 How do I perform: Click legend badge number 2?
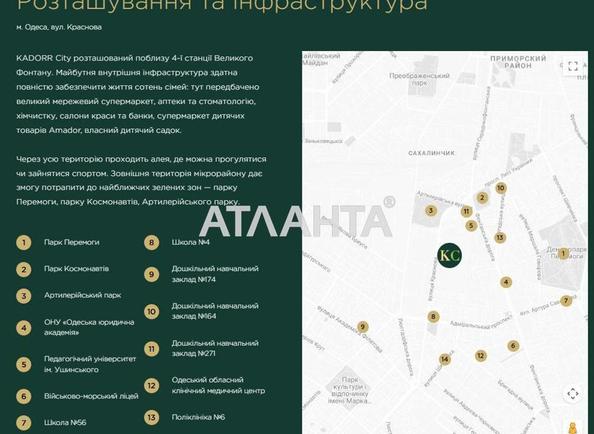coord(23,269)
